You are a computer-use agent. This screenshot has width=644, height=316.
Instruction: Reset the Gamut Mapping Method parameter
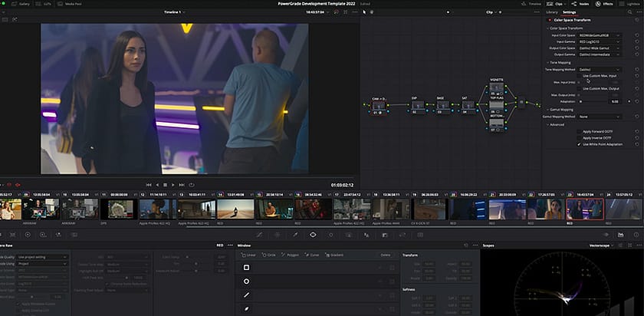point(637,117)
